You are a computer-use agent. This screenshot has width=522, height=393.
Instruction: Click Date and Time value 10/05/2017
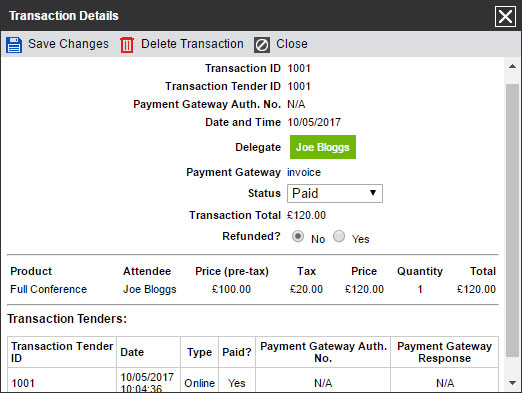(314, 122)
